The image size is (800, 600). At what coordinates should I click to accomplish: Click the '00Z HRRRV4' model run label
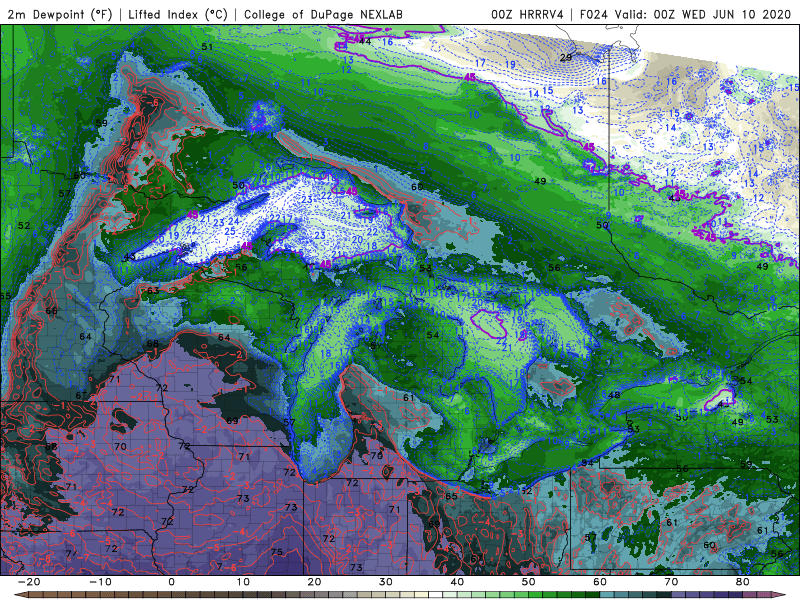(527, 14)
